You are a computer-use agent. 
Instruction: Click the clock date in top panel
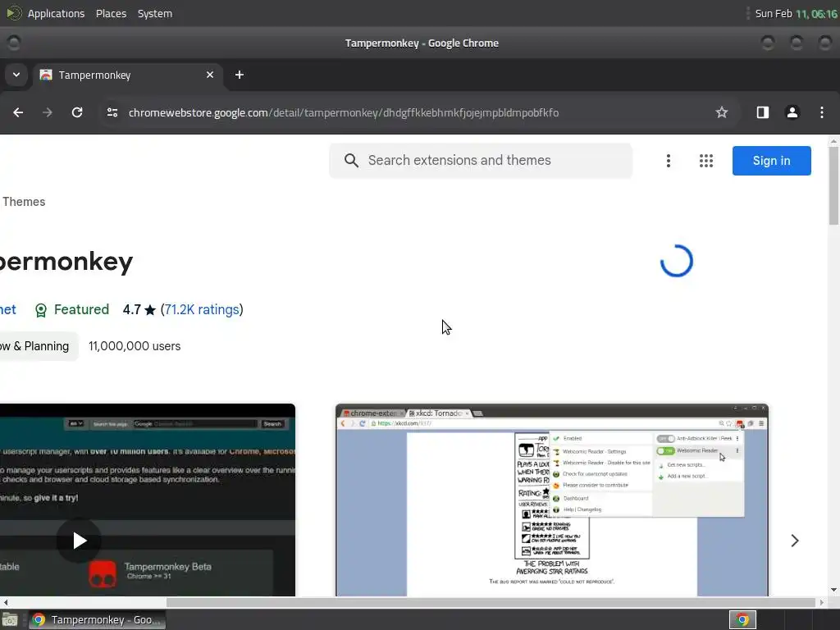(796, 13)
